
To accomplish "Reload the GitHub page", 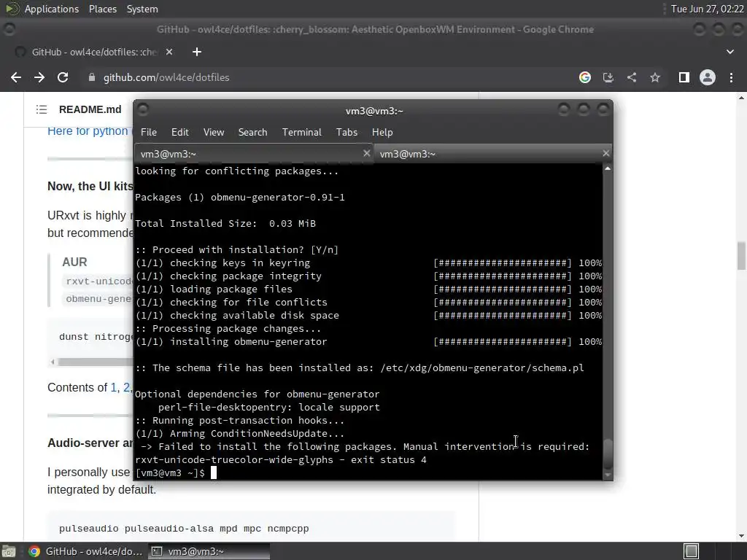I will pyautogui.click(x=63, y=77).
